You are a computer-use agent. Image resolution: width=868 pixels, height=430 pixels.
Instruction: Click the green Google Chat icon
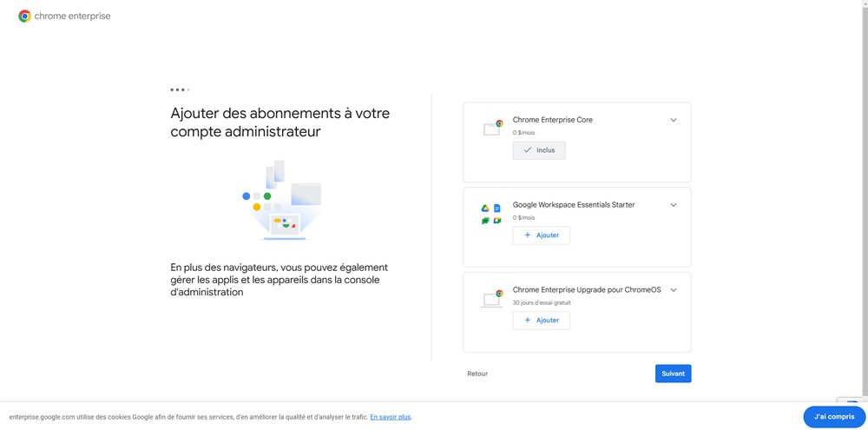pos(485,221)
